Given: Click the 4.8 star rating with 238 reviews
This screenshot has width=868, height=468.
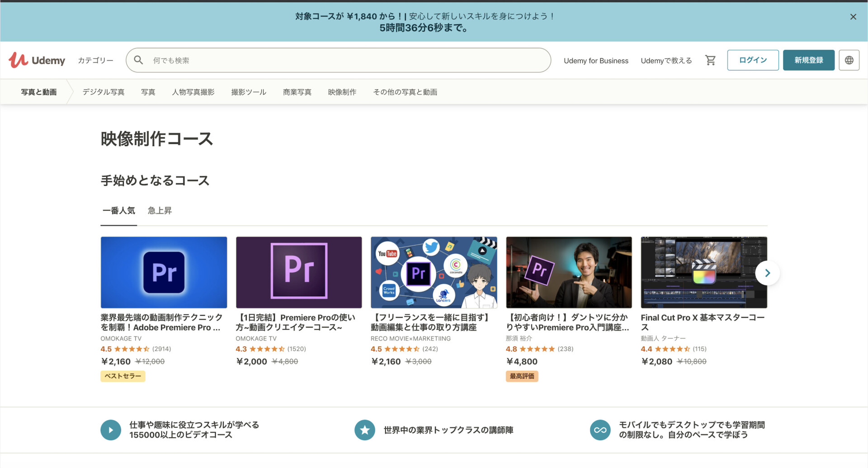Looking at the screenshot, I should (540, 349).
